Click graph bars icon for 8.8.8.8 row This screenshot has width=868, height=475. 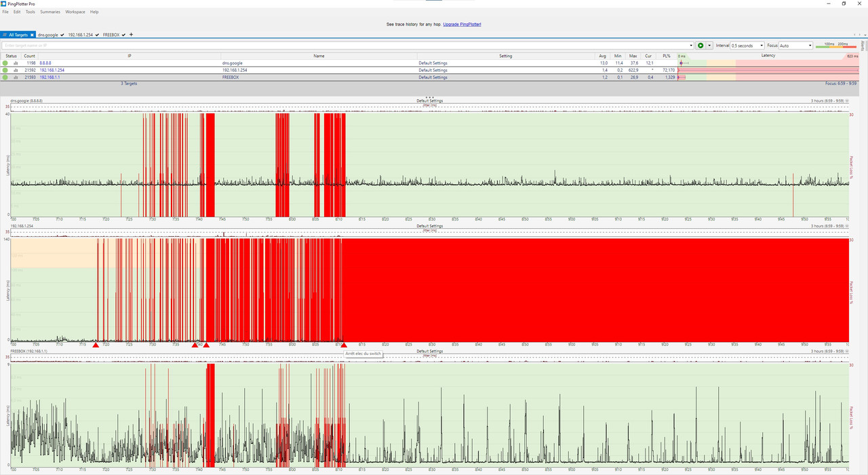(x=16, y=63)
